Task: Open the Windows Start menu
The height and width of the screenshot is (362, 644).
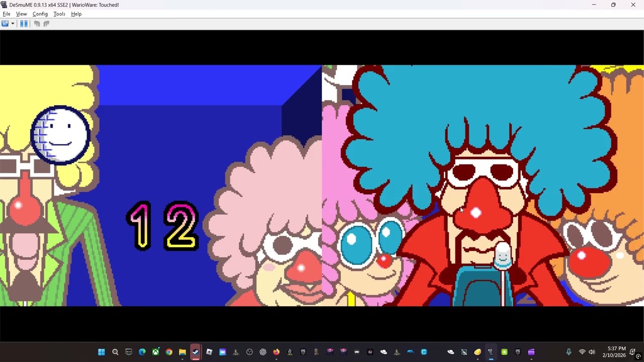Action: tap(101, 352)
